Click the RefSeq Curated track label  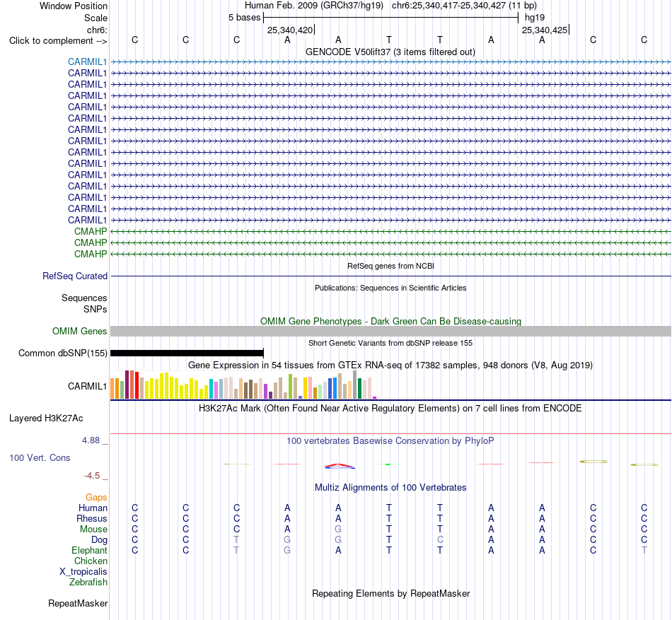(74, 276)
